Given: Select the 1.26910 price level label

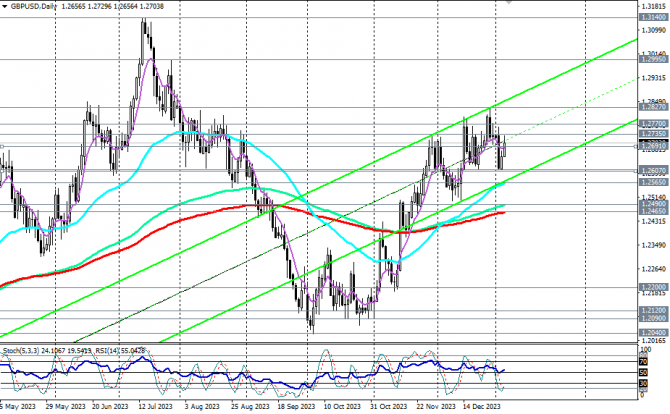Looking at the screenshot, I should point(653,146).
